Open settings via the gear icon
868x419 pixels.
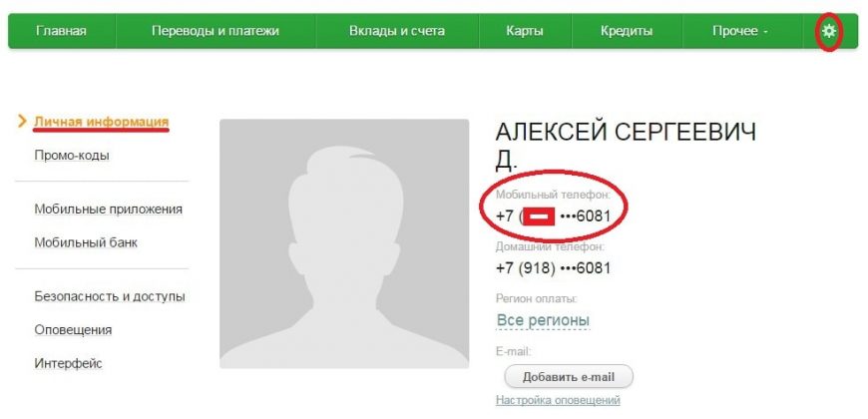(829, 31)
